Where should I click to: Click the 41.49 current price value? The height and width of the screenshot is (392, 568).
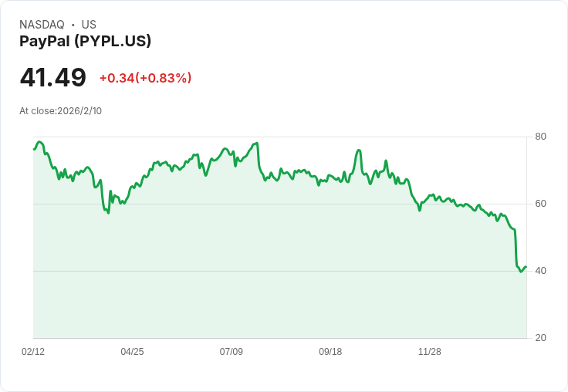pos(53,77)
